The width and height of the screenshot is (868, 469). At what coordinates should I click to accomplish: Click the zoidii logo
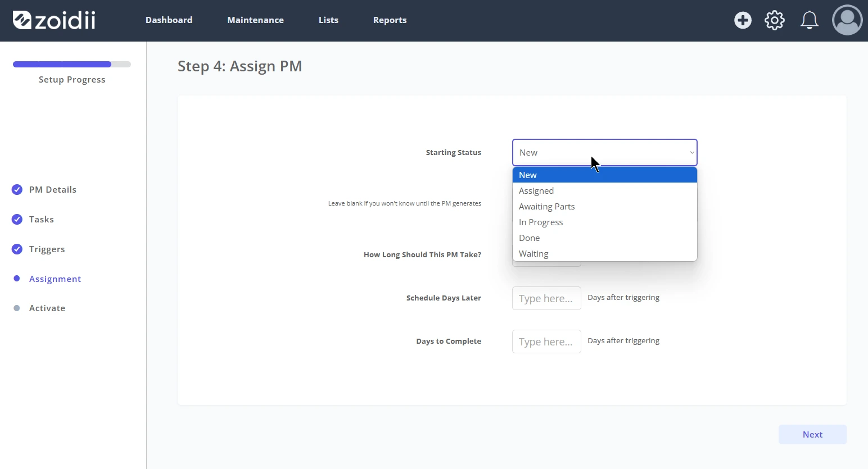pyautogui.click(x=54, y=20)
